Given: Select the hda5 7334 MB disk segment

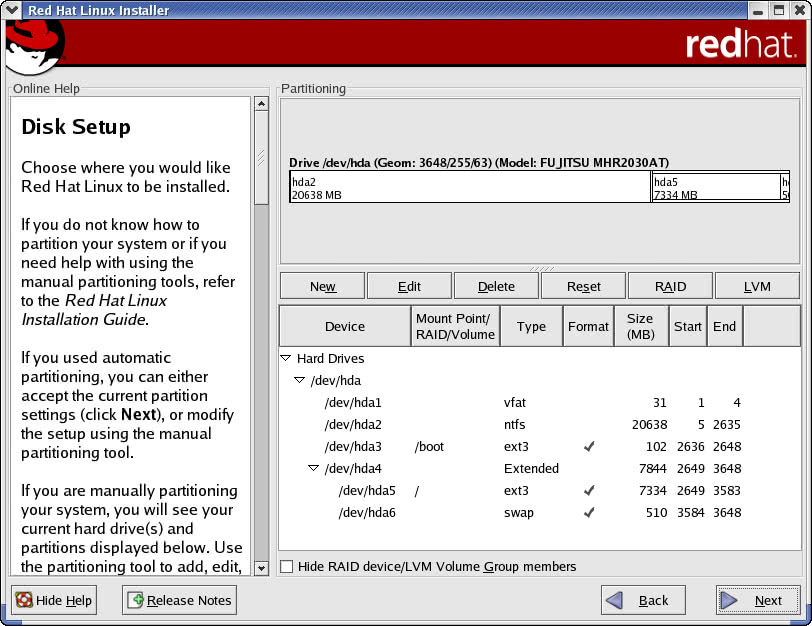Looking at the screenshot, I should pyautogui.click(x=716, y=187).
